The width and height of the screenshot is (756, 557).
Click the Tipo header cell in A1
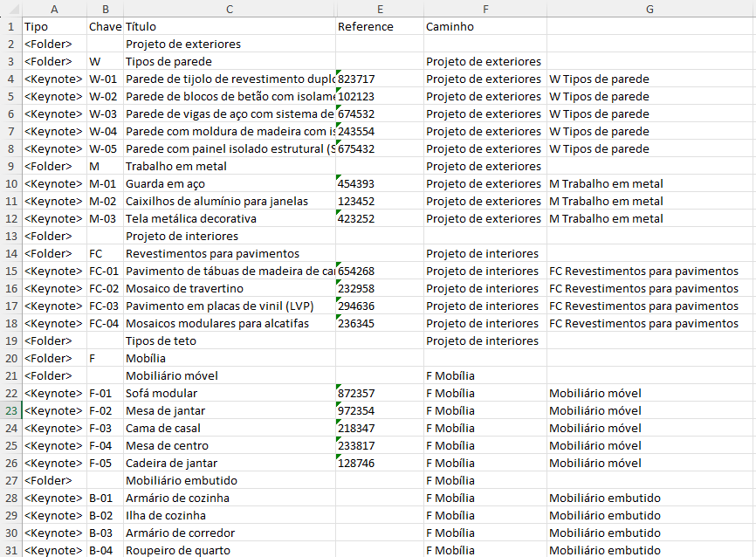coord(54,26)
